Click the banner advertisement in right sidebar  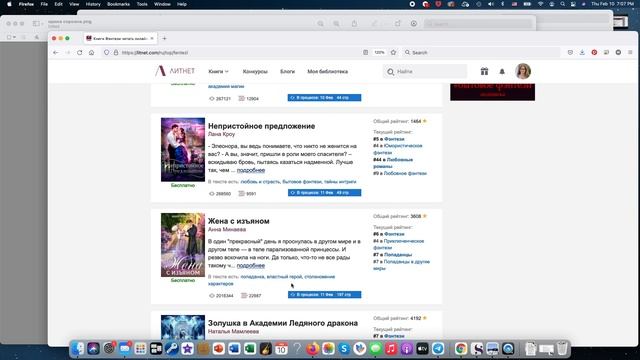(x=492, y=91)
